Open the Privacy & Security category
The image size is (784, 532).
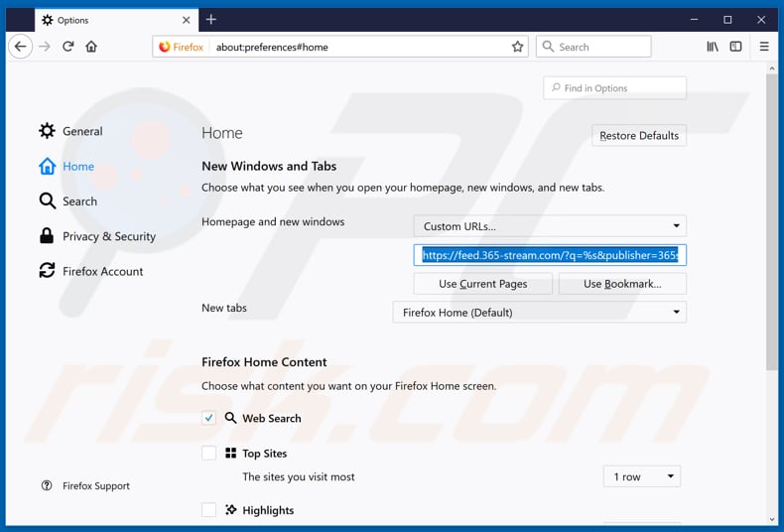97,236
